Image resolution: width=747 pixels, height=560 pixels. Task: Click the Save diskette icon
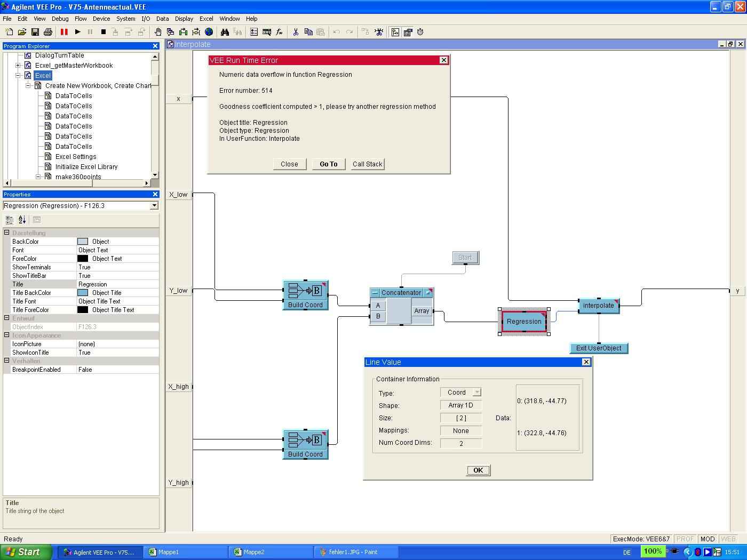(x=35, y=32)
